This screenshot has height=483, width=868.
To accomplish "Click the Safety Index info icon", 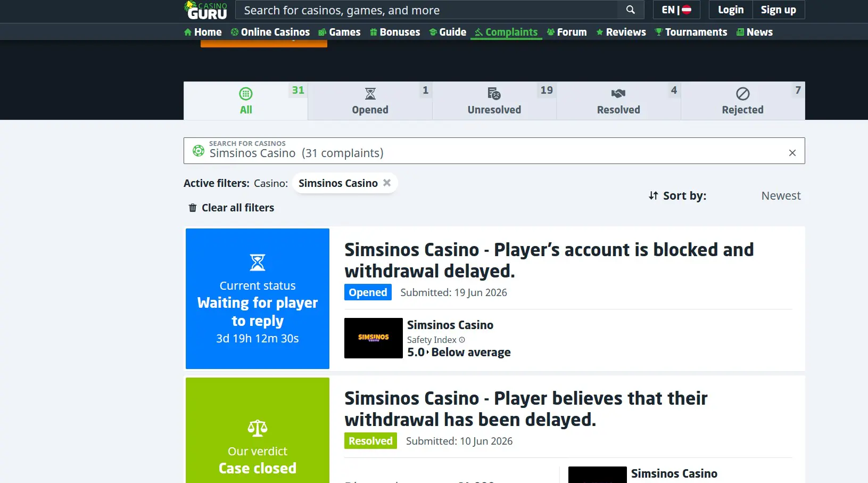I will [462, 340].
